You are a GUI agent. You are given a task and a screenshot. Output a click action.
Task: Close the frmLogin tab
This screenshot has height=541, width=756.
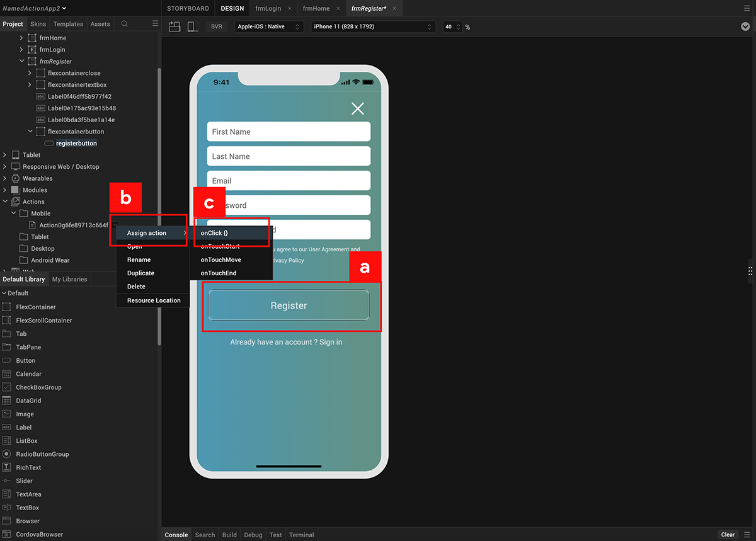pyautogui.click(x=290, y=9)
